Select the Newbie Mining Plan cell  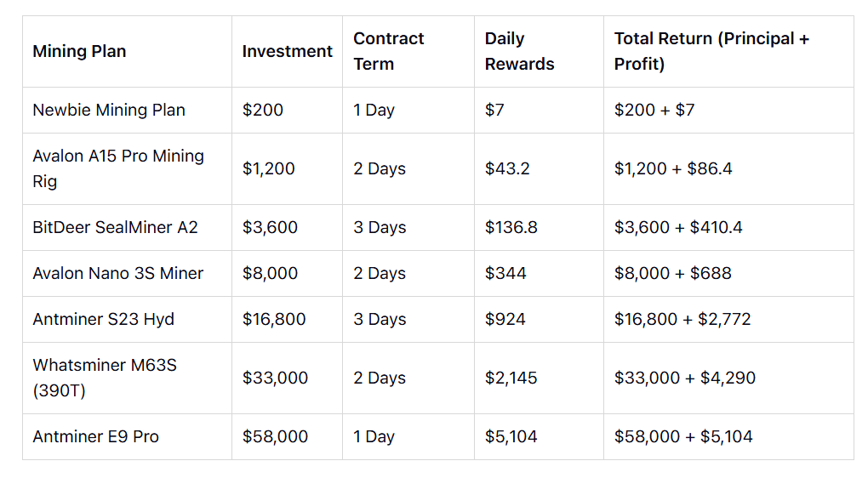[x=109, y=111]
